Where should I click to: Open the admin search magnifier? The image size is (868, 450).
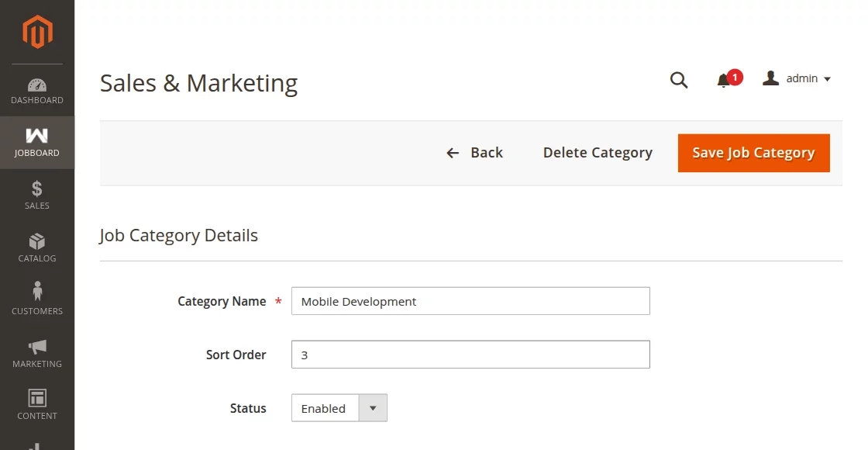[679, 80]
